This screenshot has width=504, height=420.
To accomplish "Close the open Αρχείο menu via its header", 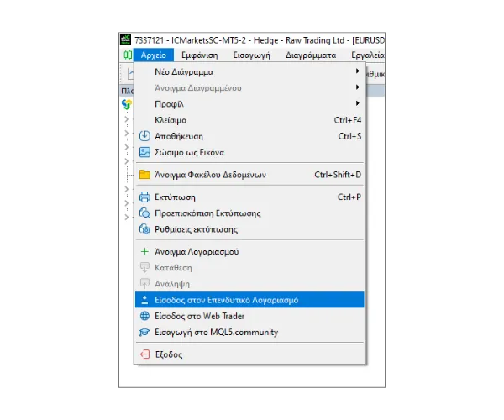I will click(x=154, y=55).
